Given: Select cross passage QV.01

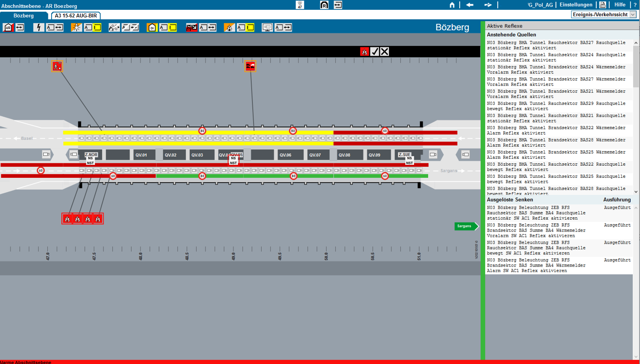Looking at the screenshot, I should pos(144,155).
